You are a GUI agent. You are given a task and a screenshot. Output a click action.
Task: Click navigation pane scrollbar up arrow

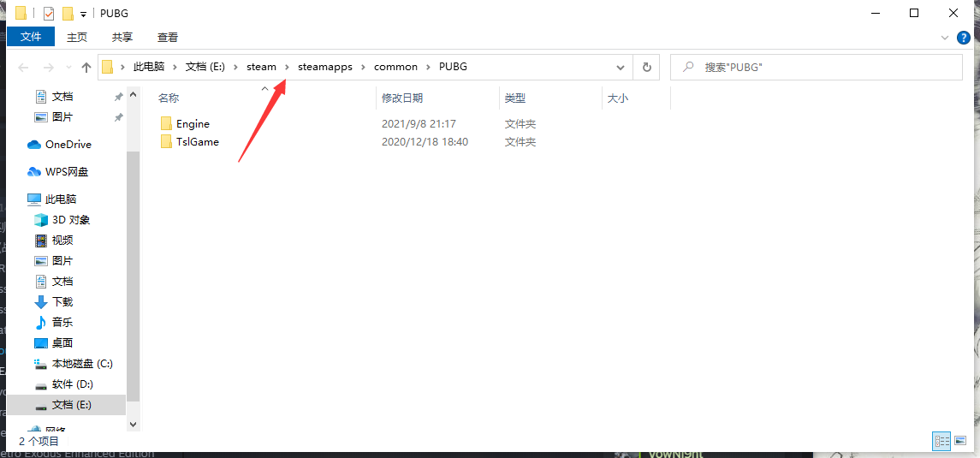pyautogui.click(x=134, y=95)
